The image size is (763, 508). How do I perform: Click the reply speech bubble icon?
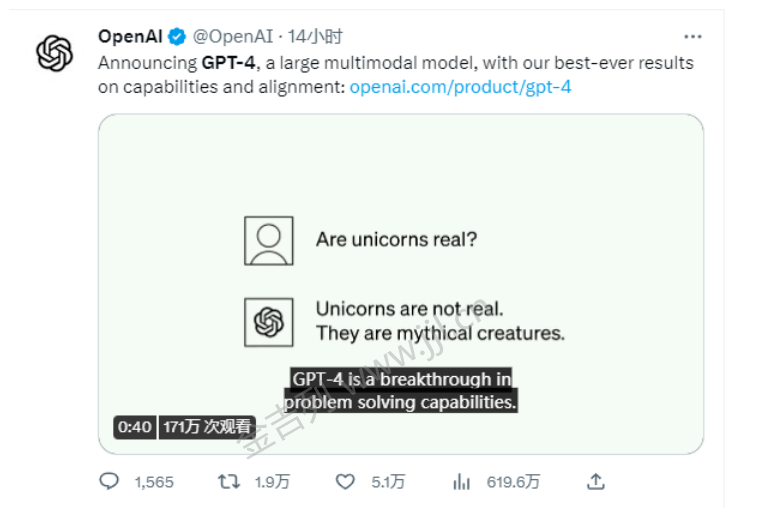click(x=109, y=482)
